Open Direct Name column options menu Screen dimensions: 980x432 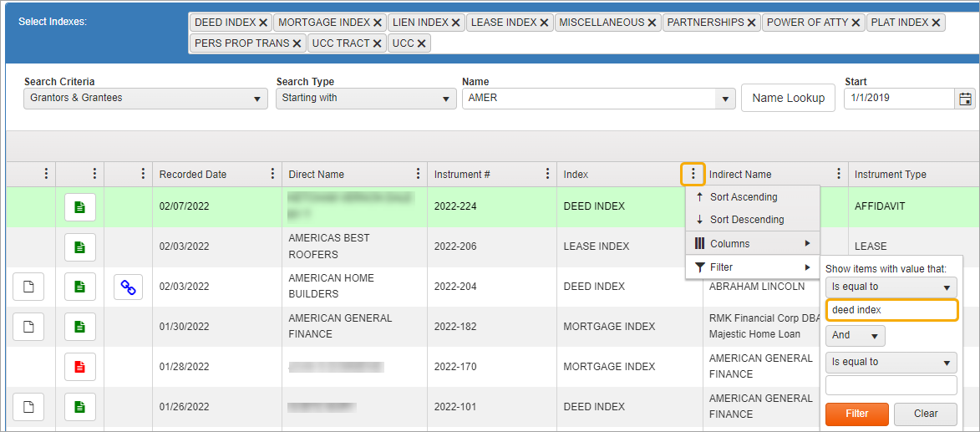click(x=418, y=174)
